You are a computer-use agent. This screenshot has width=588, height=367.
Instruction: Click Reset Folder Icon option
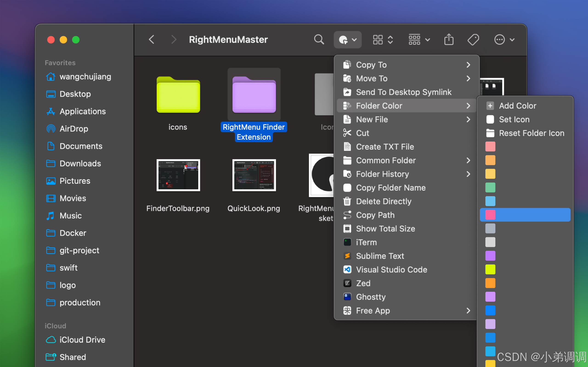point(531,133)
